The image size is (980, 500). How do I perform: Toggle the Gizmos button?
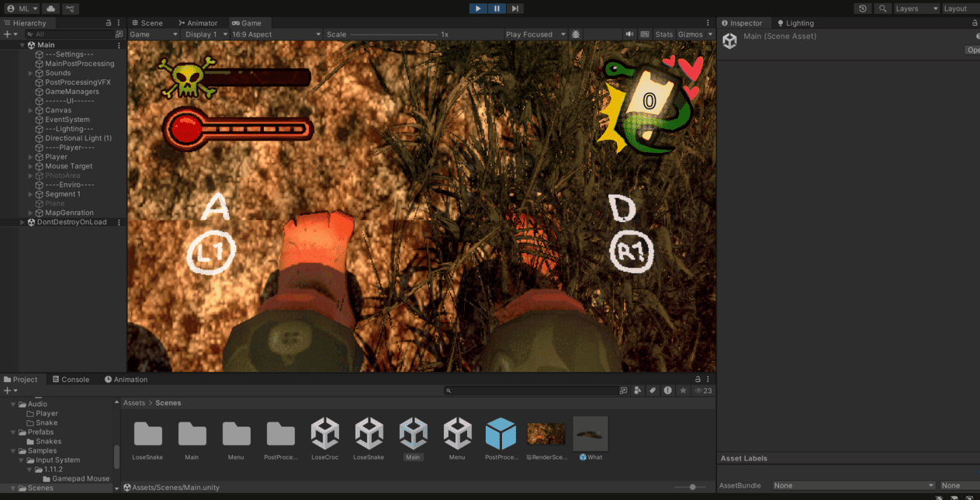pyautogui.click(x=690, y=34)
